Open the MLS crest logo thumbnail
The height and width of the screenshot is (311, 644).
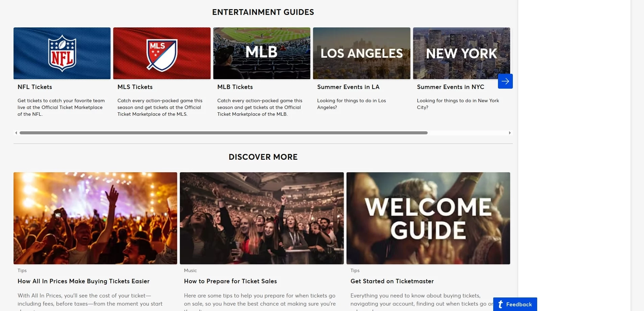click(162, 53)
